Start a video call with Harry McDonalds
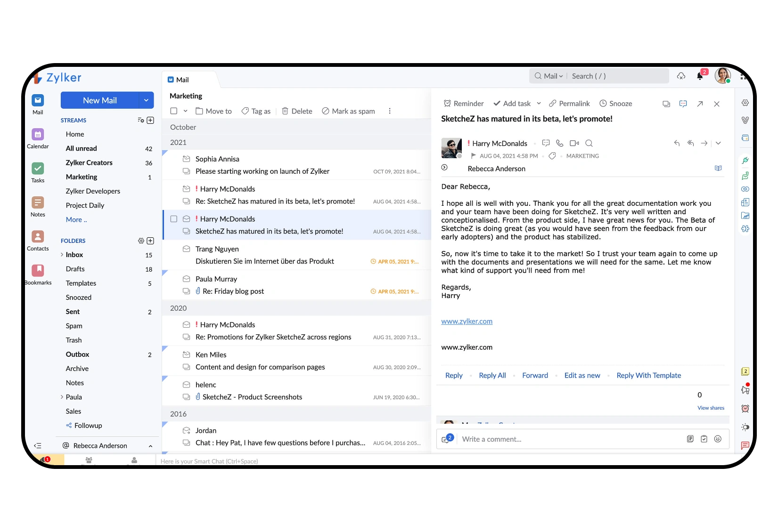Viewport: 778px width, 532px height. pos(574,143)
